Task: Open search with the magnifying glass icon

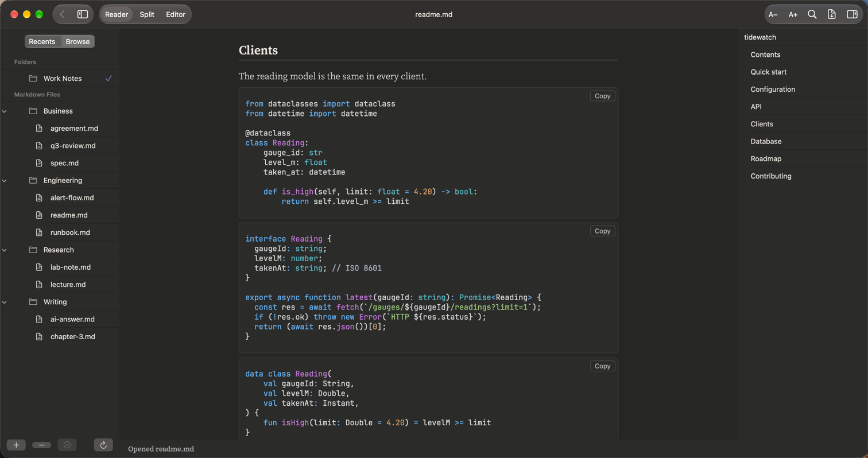Action: click(x=812, y=14)
